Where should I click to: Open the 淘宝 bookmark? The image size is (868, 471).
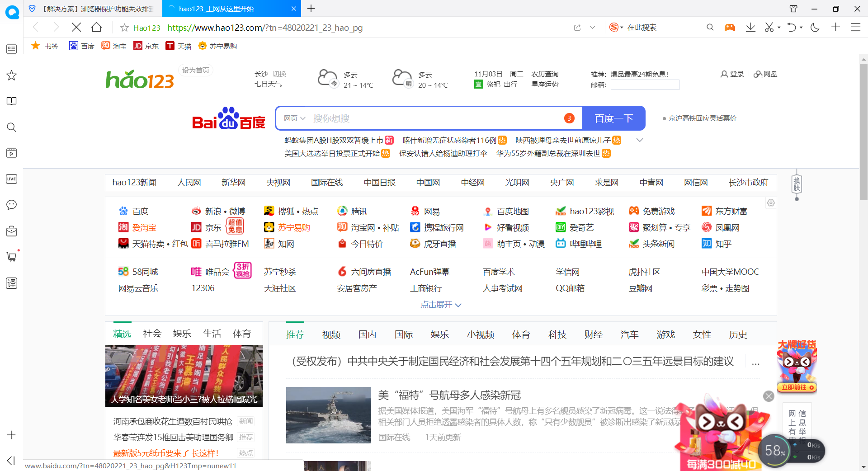(114, 46)
